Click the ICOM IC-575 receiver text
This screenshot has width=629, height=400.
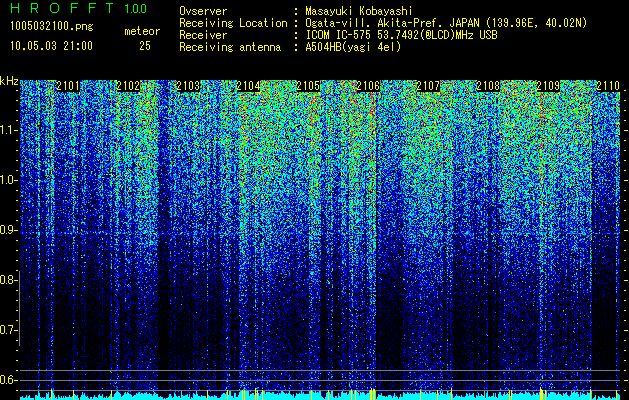(x=401, y=35)
